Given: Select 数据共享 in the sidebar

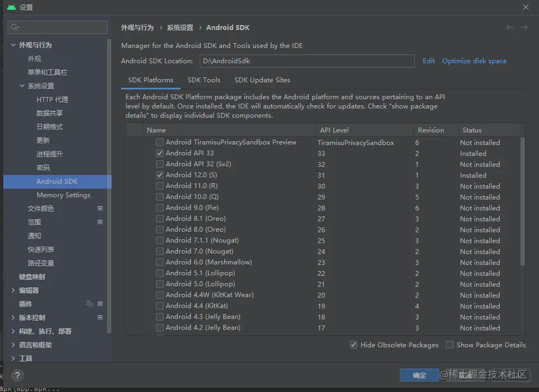Looking at the screenshot, I should (x=50, y=113).
